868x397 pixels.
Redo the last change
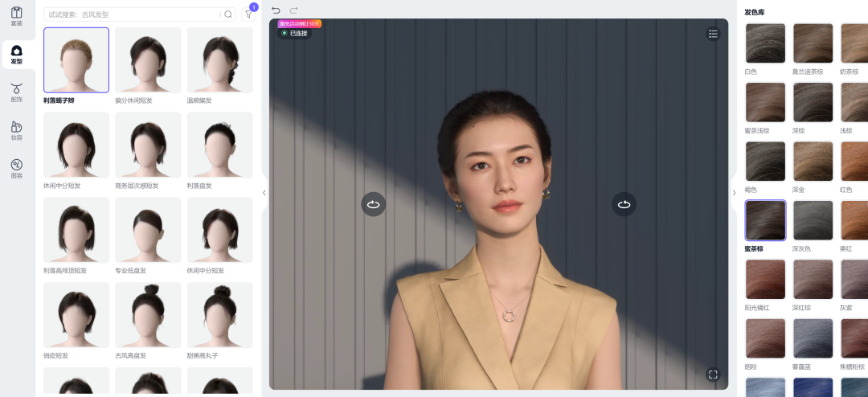pos(293,10)
